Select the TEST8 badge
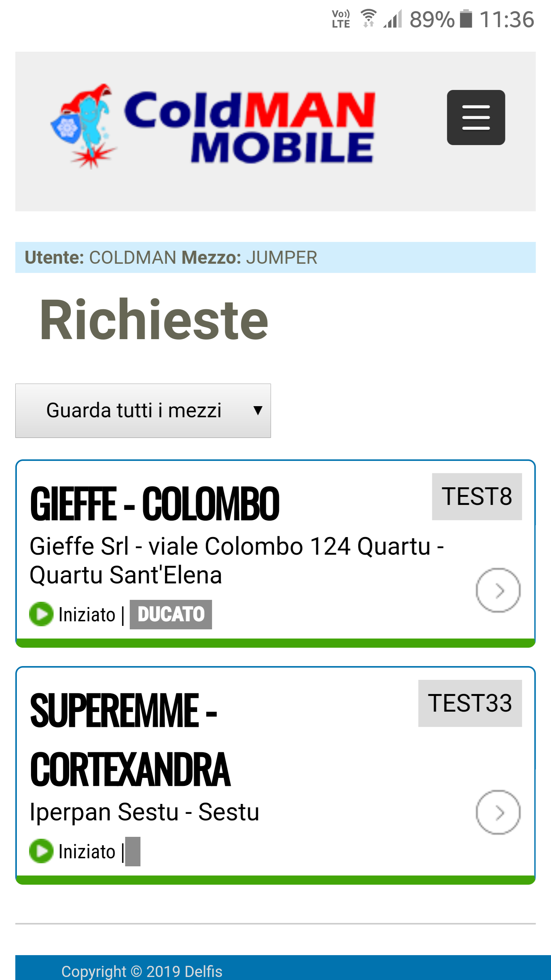Image resolution: width=551 pixels, height=980 pixels. coord(477,497)
